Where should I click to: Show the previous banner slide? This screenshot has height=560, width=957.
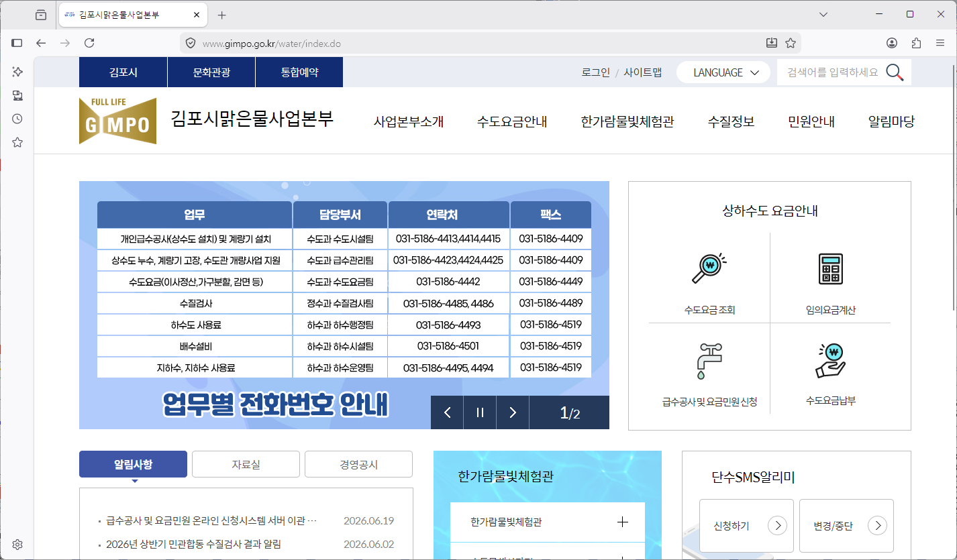coord(448,412)
